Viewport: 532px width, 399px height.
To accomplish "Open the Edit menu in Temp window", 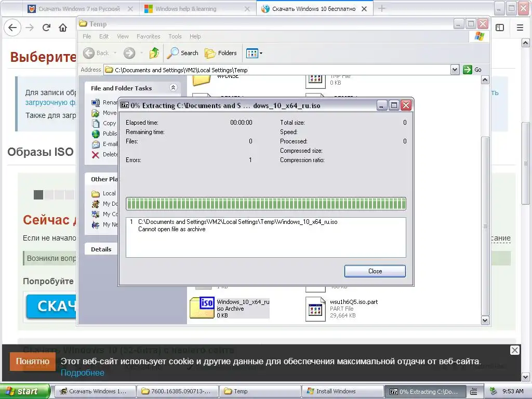I will (104, 36).
